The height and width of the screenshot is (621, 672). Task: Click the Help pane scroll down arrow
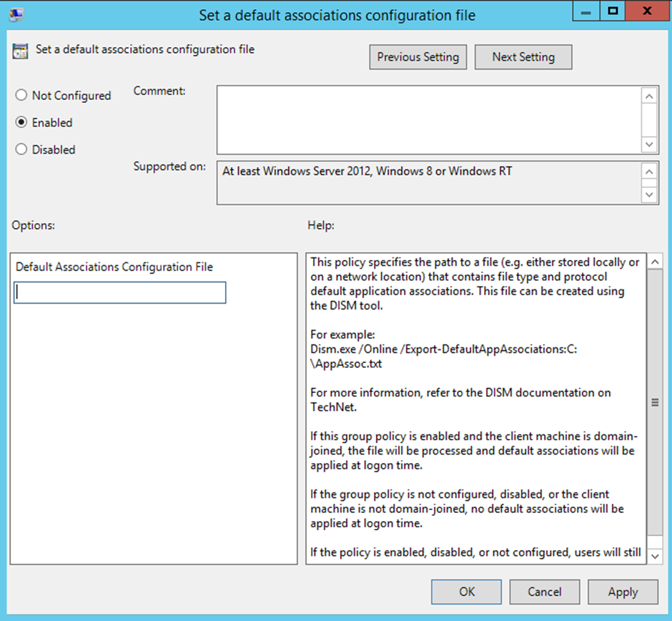(655, 557)
